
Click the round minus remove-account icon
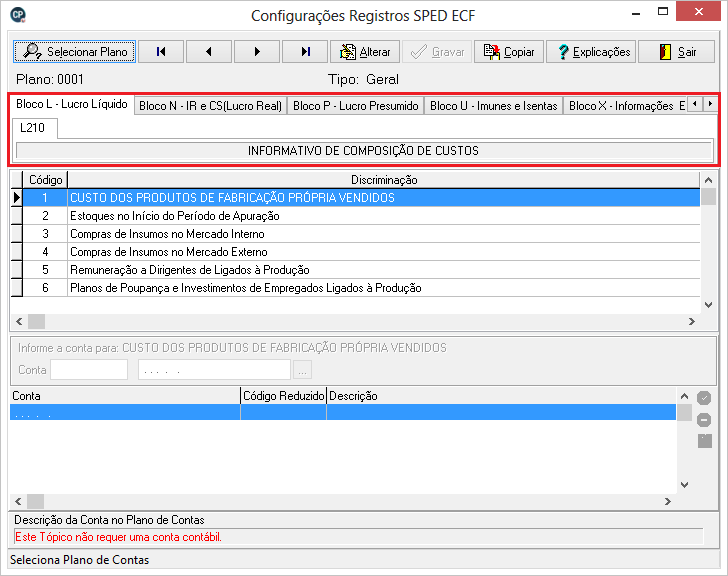pyautogui.click(x=704, y=420)
